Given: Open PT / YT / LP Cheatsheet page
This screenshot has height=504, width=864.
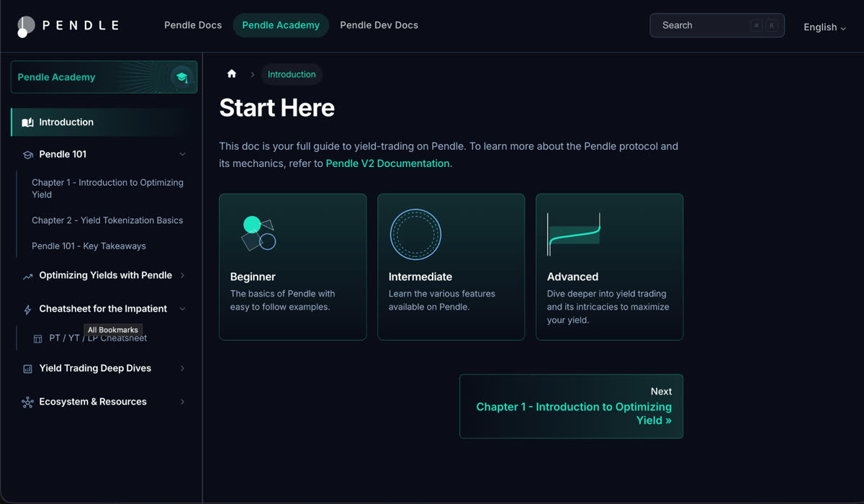Looking at the screenshot, I should [98, 338].
